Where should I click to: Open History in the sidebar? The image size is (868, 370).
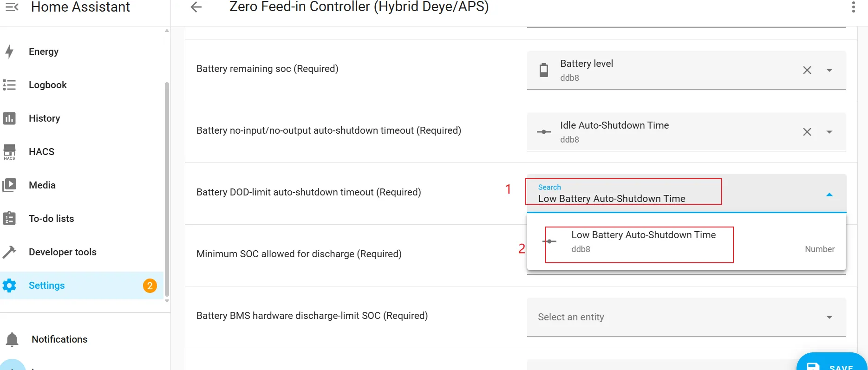pos(82,118)
